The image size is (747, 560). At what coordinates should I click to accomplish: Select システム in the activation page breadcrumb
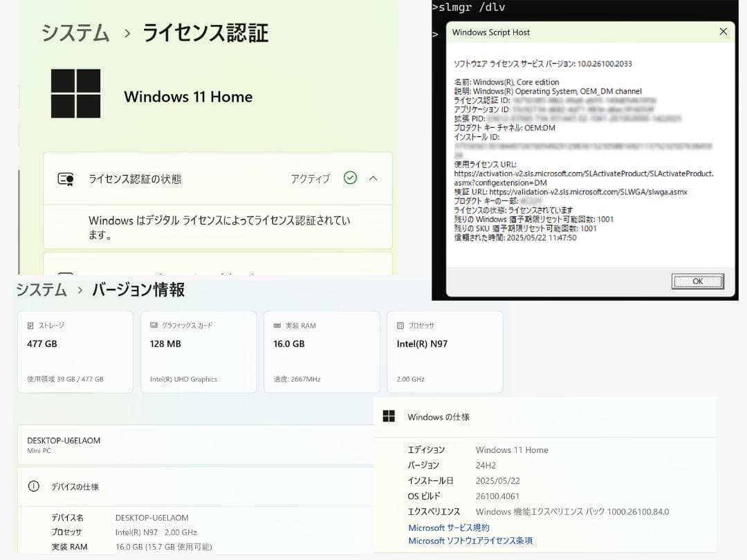point(74,32)
